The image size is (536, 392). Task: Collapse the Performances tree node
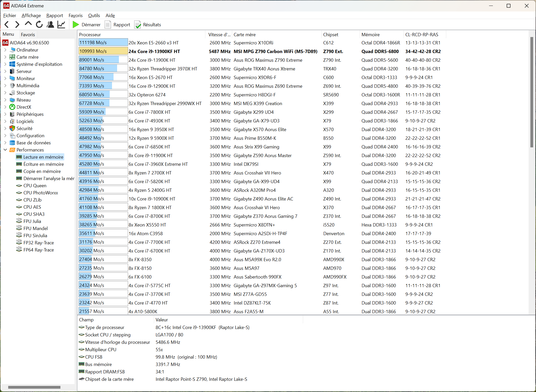(5, 150)
